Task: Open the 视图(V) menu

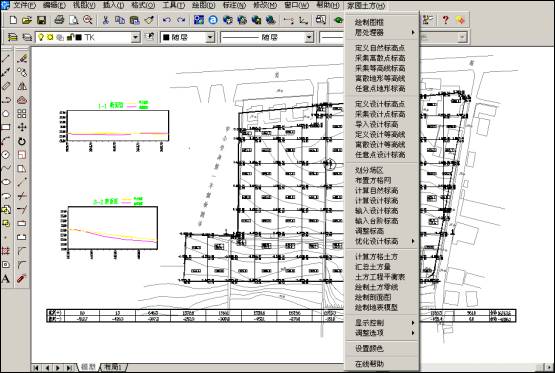Action: [84, 6]
